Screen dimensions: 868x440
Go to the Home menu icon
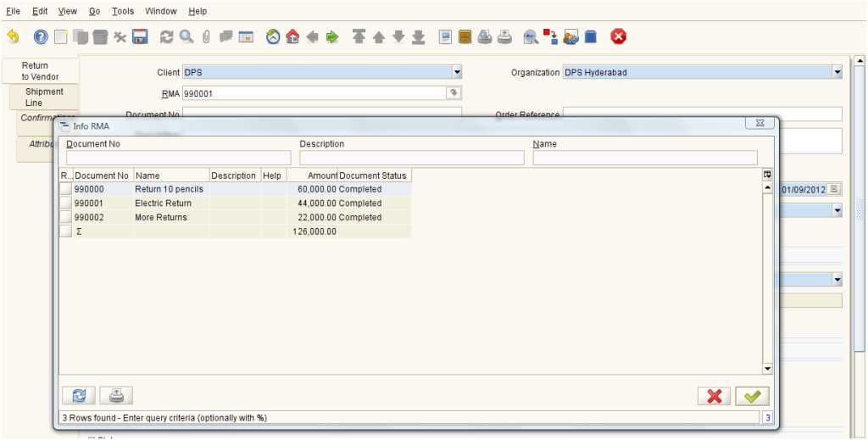tap(292, 37)
